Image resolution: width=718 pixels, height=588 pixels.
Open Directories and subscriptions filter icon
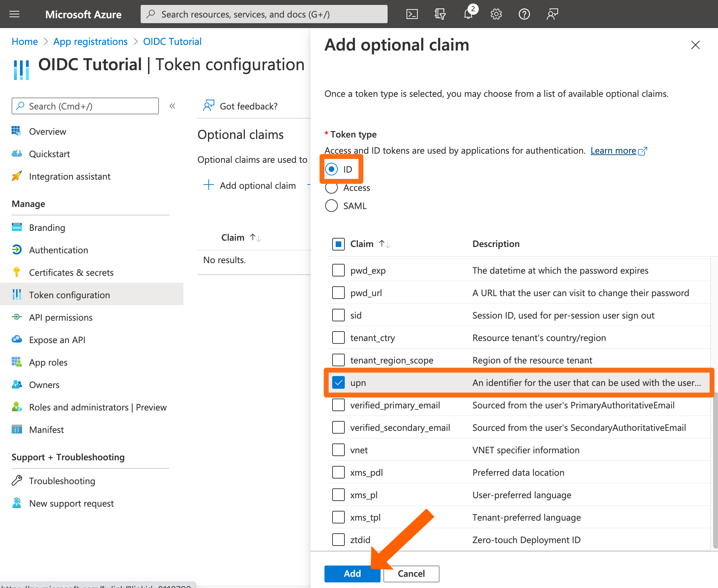coord(440,14)
